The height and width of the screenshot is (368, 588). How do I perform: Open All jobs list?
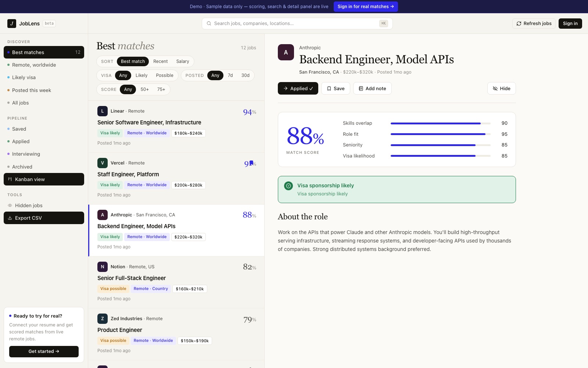[x=44, y=103]
